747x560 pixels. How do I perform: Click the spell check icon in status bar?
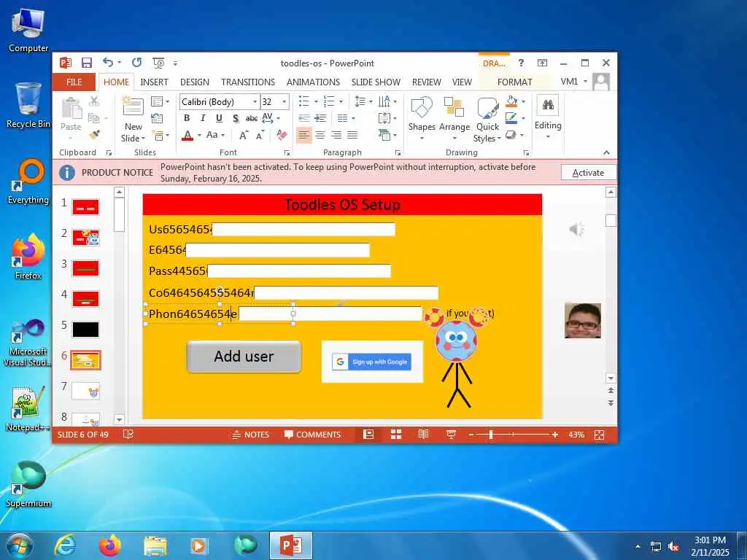128,435
